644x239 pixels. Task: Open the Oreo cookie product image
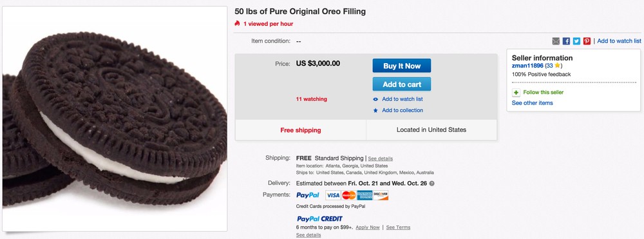point(115,119)
